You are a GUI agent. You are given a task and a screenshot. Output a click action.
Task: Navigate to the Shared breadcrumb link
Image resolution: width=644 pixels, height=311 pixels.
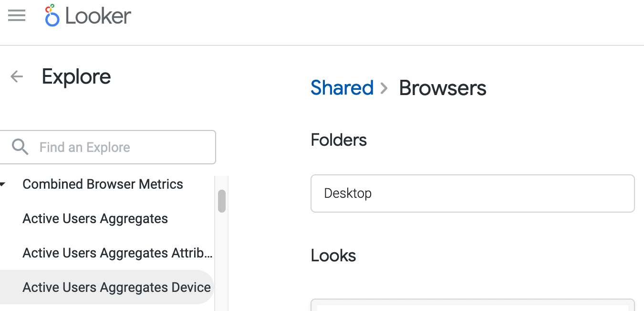[342, 88]
